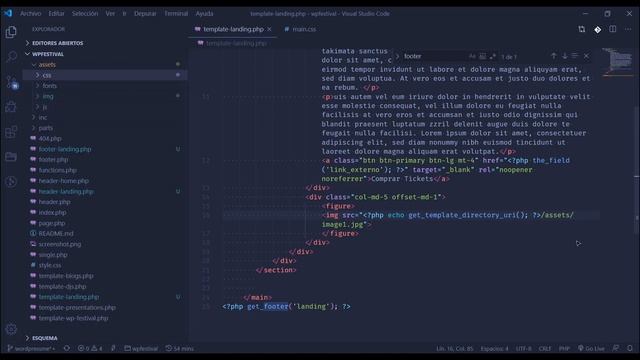
Task: Collapse the WPFESTIVAL folder section
Action: (x=48, y=54)
